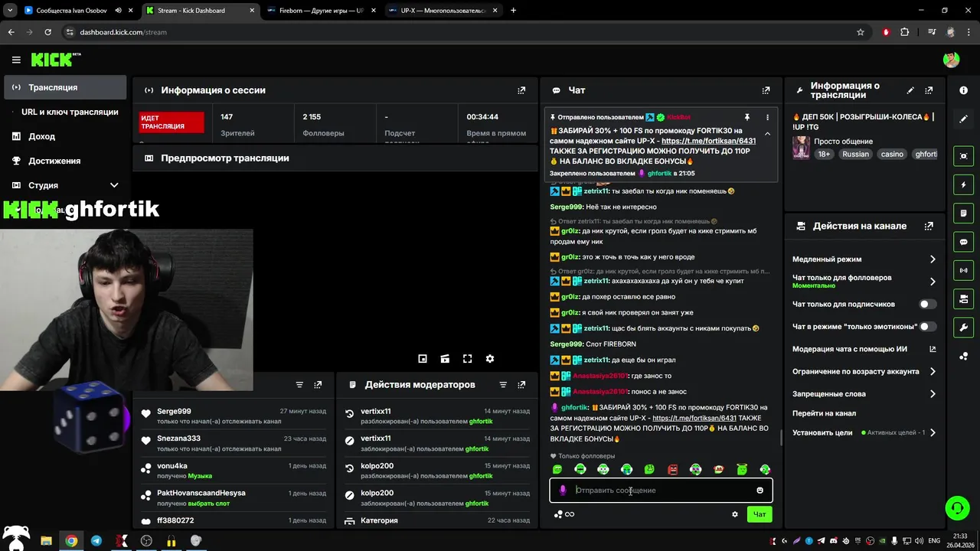980x551 pixels.
Task: Open File Explorer from the taskbar
Action: 46,540
